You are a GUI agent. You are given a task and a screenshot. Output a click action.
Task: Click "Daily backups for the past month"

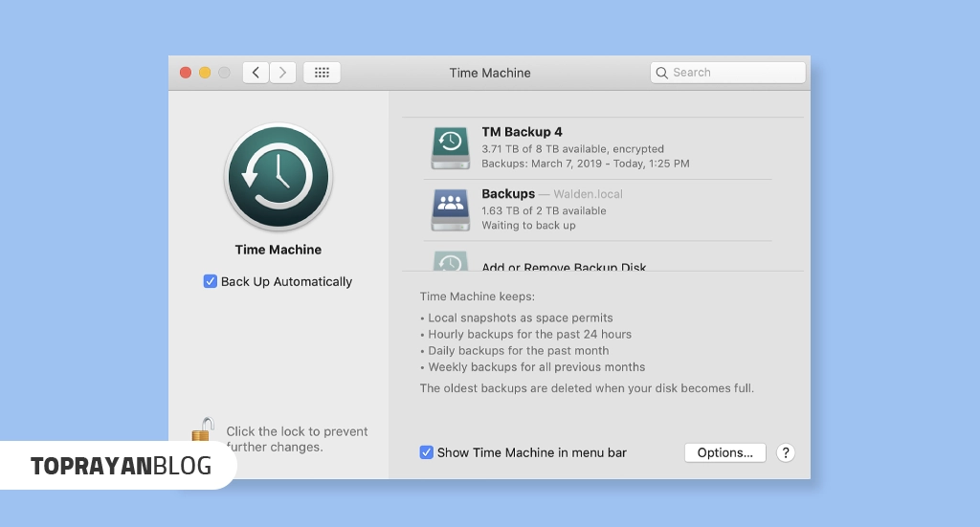[518, 350]
